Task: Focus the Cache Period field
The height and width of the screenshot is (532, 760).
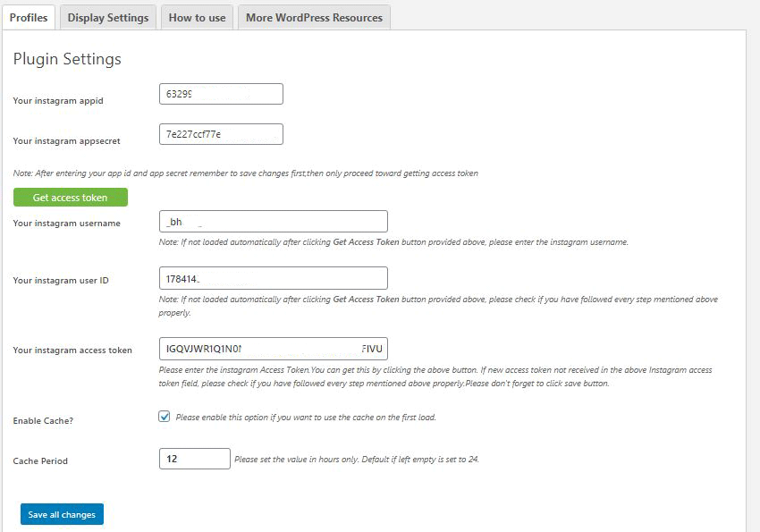Action: pyautogui.click(x=194, y=459)
